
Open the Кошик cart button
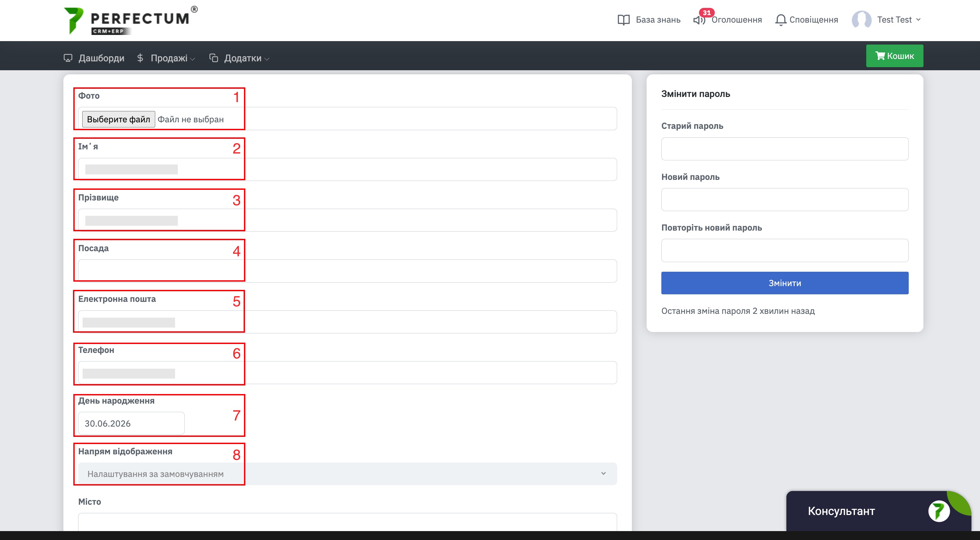(894, 56)
